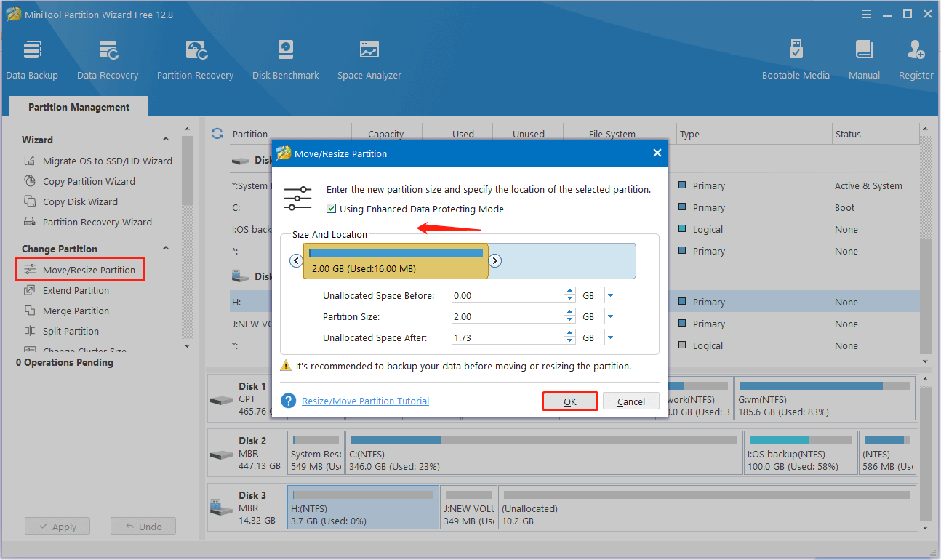Screen dimensions: 941x560
Task: Open the unit dropdown for Partition Size
Action: 611,316
